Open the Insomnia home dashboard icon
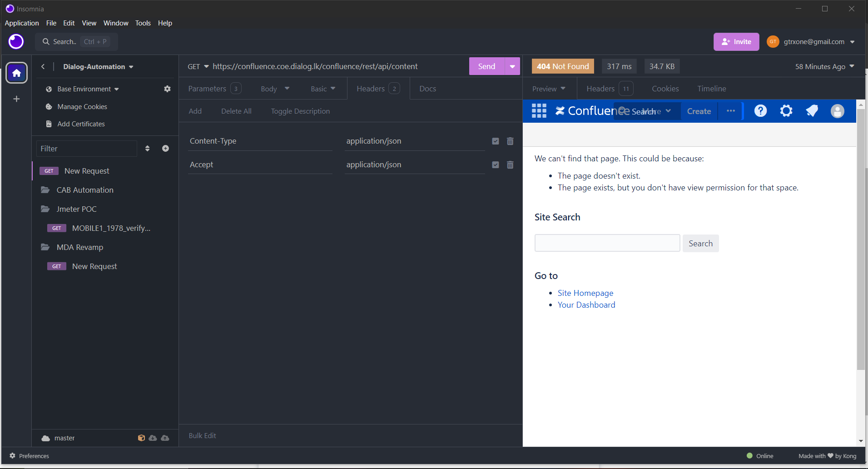The image size is (868, 469). 16,73
